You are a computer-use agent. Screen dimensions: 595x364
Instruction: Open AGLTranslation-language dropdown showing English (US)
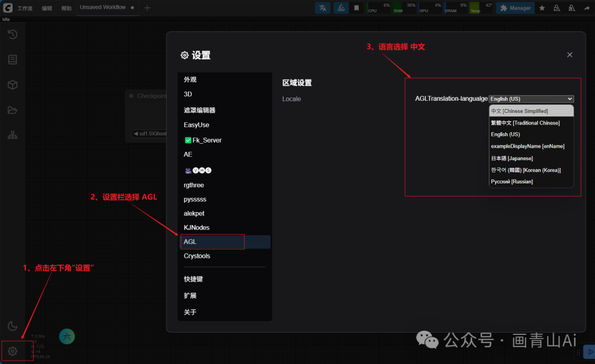tap(531, 99)
